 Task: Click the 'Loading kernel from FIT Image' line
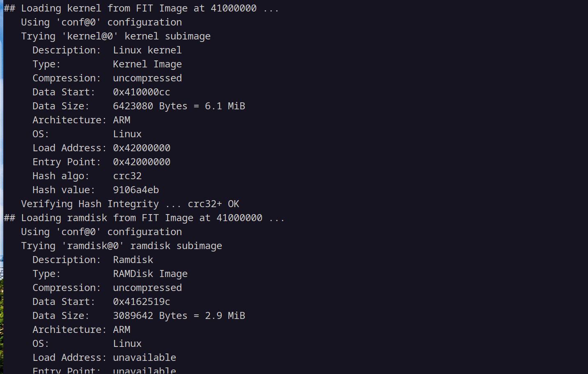141,8
